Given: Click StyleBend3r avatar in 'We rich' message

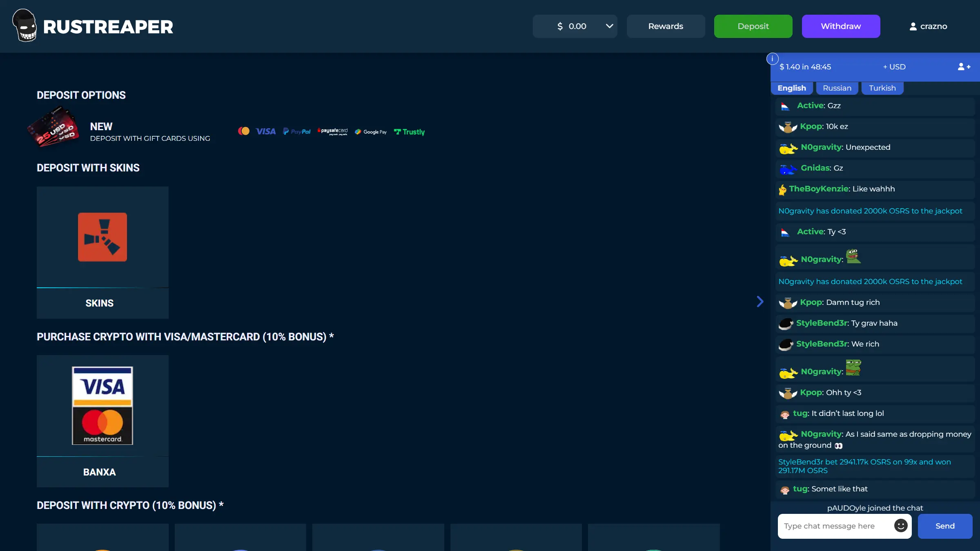Looking at the screenshot, I should coord(786,345).
